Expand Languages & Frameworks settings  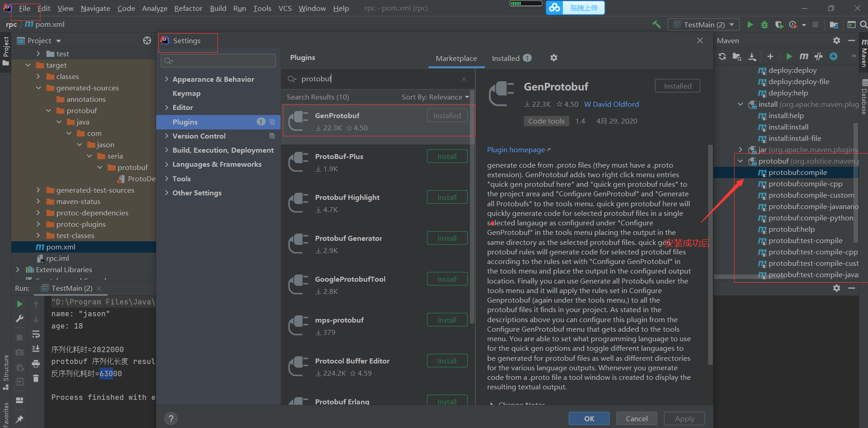tap(167, 164)
